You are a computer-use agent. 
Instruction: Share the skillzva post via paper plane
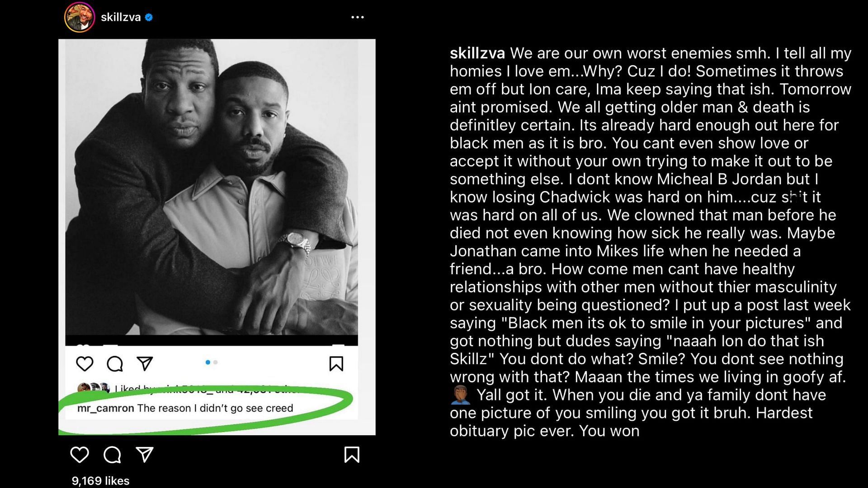[x=145, y=455]
